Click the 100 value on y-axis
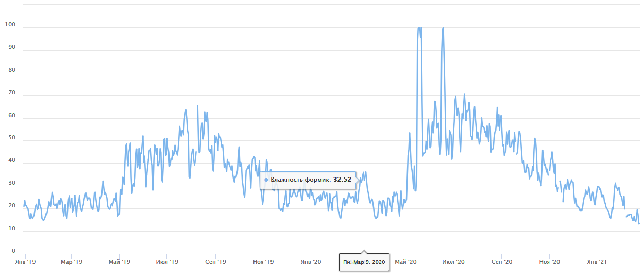644x275 pixels. click(10, 25)
